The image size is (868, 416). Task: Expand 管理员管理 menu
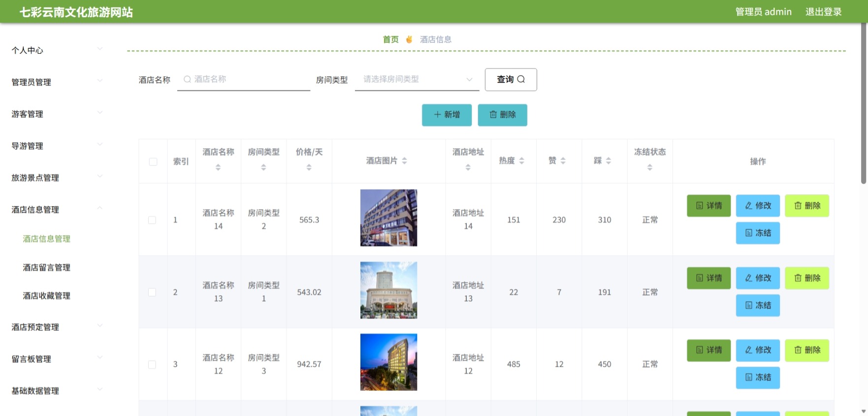pyautogui.click(x=57, y=82)
